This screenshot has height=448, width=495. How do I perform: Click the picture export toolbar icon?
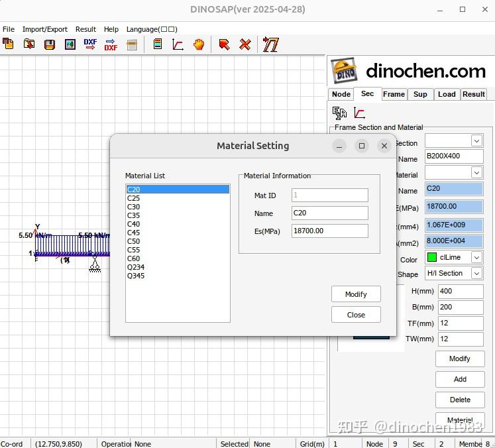(x=70, y=44)
